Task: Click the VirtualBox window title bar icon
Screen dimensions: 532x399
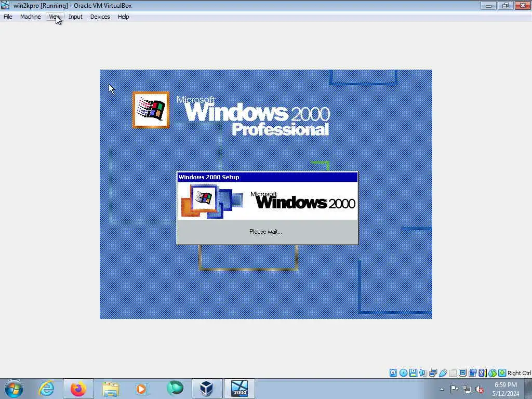Action: (5, 5)
